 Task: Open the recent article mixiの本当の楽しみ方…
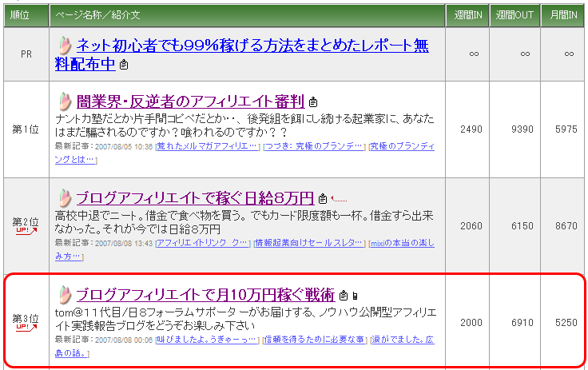pos(244,249)
